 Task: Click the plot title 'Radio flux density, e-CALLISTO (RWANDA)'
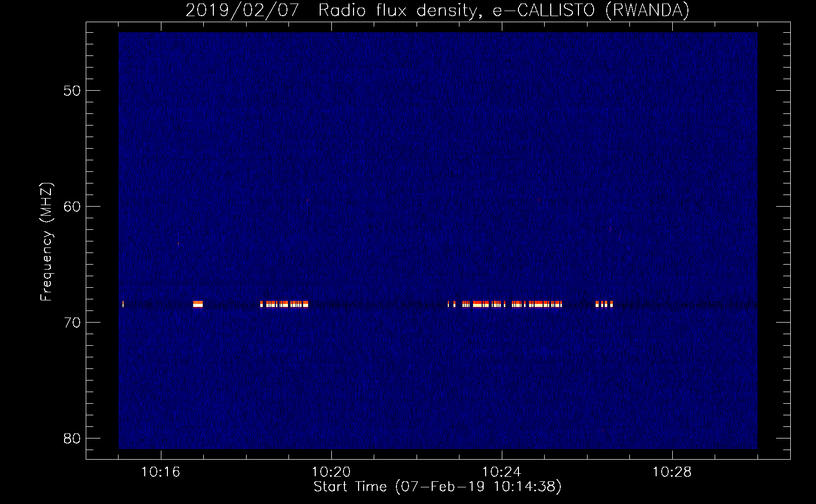(x=503, y=10)
